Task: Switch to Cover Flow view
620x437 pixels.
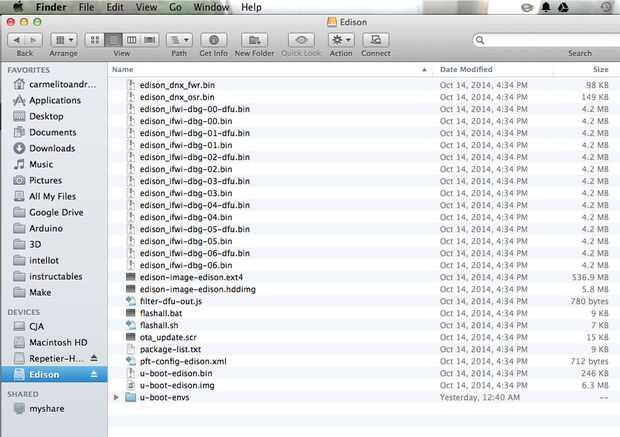Action: 149,40
